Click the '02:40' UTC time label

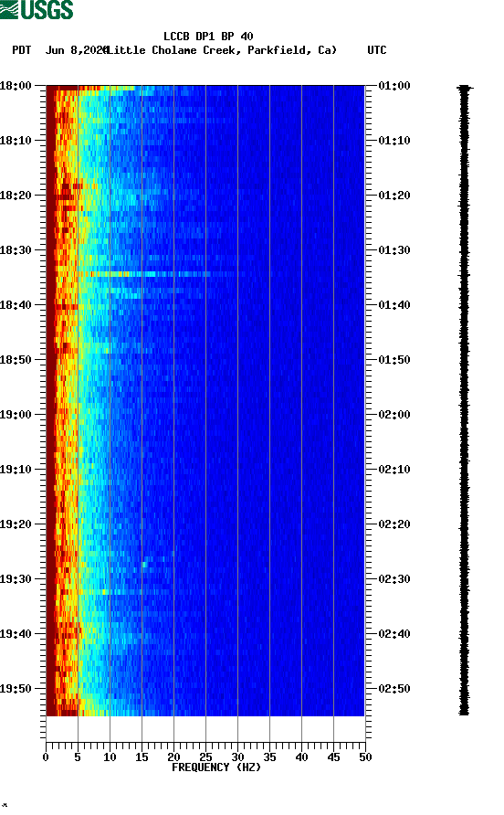click(x=394, y=634)
